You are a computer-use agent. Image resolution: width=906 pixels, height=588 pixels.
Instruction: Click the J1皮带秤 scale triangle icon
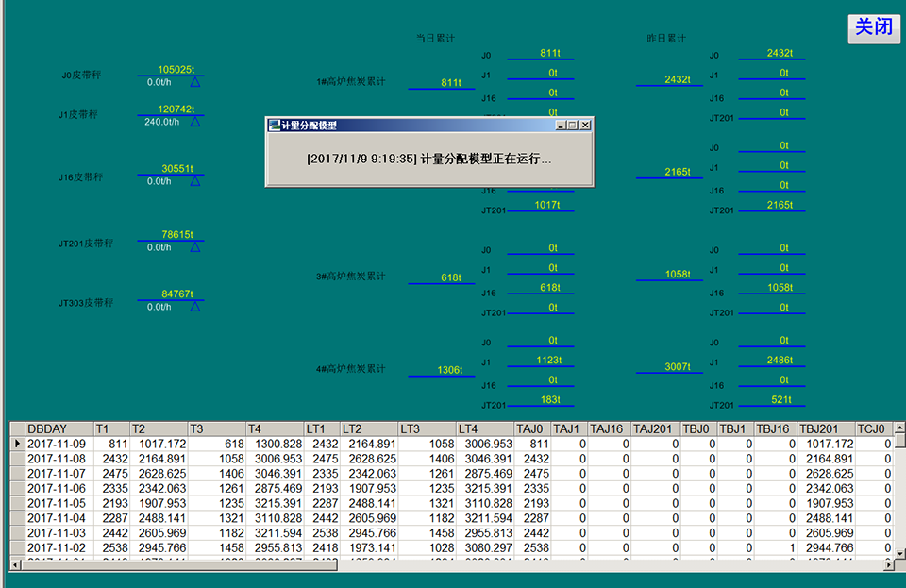tap(195, 122)
